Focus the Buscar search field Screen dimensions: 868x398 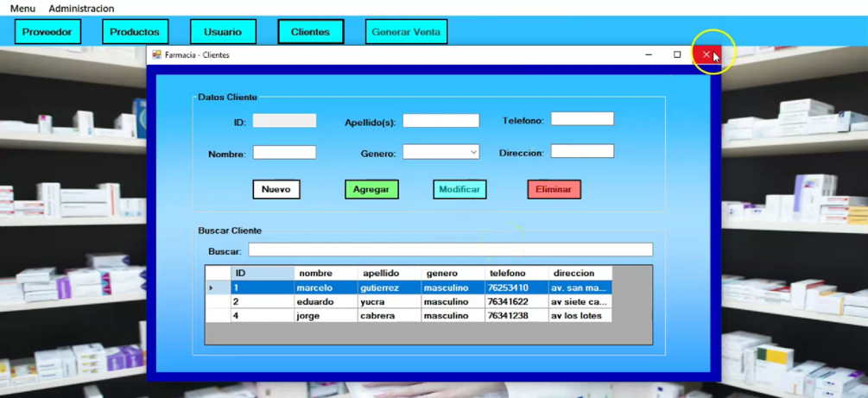451,250
